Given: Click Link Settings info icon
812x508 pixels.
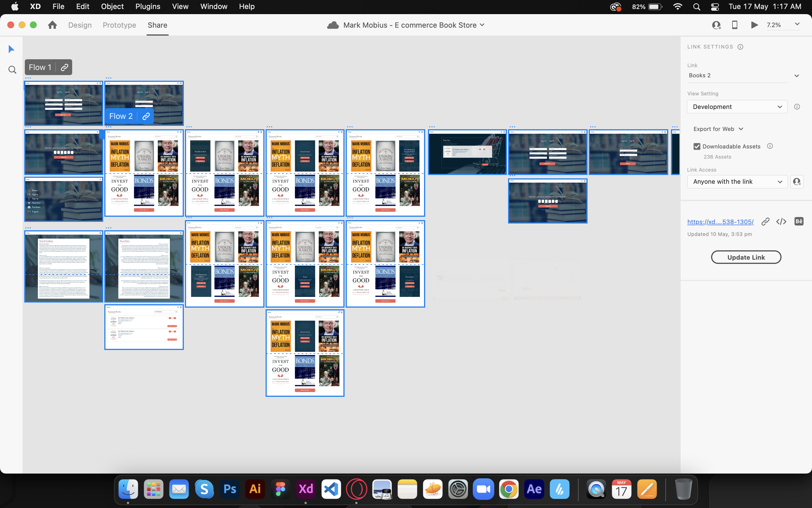Looking at the screenshot, I should 740,47.
